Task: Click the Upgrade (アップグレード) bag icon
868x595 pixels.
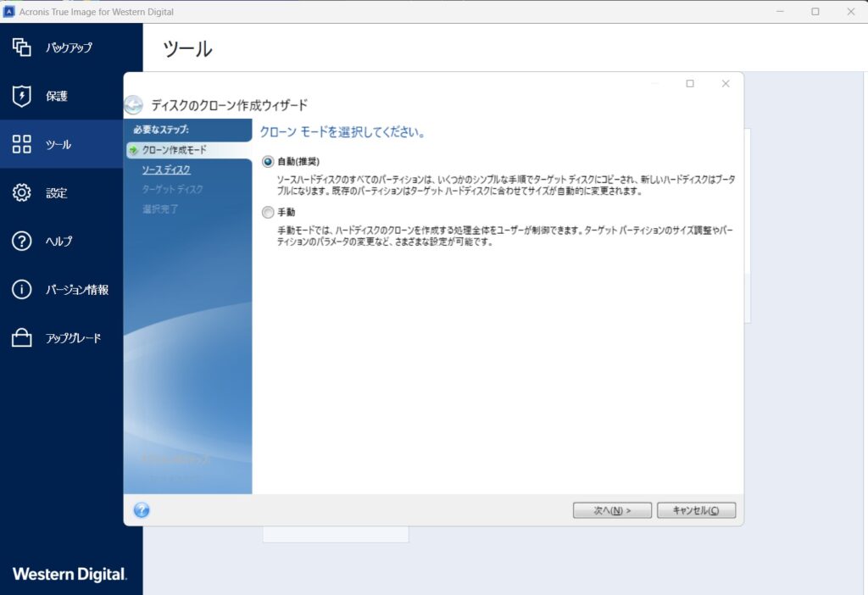Action: 22,338
